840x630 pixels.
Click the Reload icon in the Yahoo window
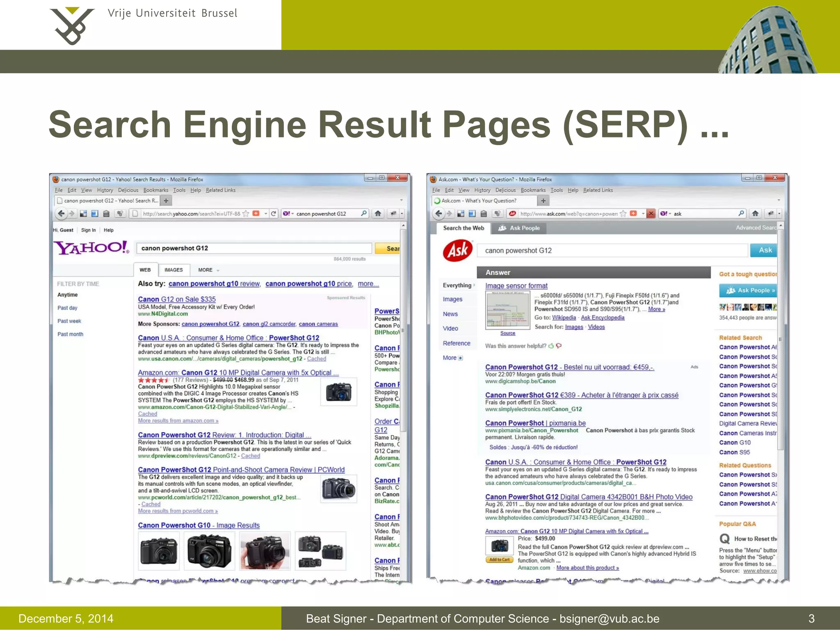pos(274,213)
